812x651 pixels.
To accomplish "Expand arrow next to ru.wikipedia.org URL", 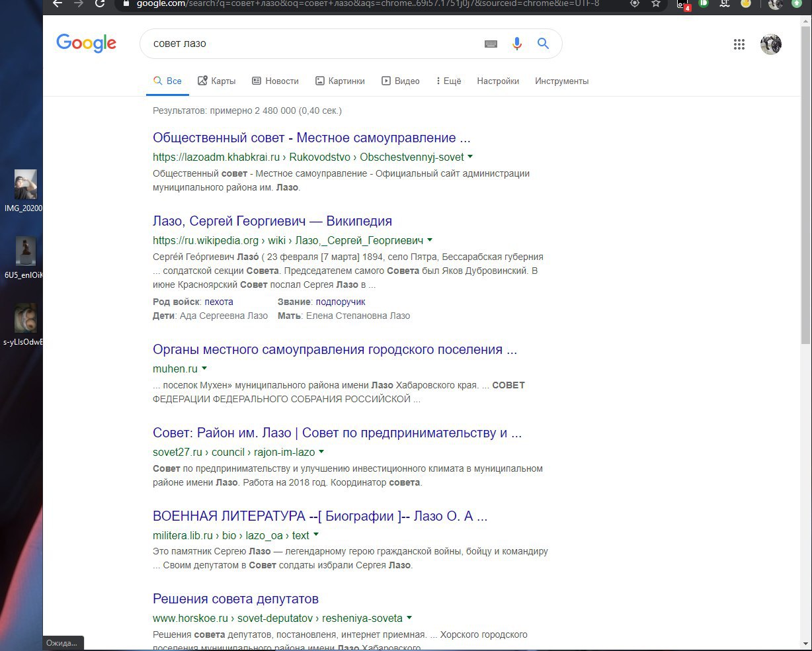I will (430, 240).
